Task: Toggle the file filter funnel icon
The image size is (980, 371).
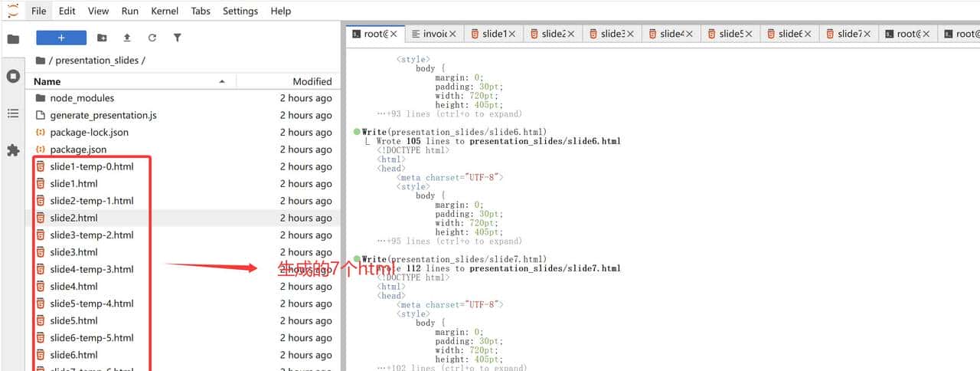Action: click(x=178, y=38)
